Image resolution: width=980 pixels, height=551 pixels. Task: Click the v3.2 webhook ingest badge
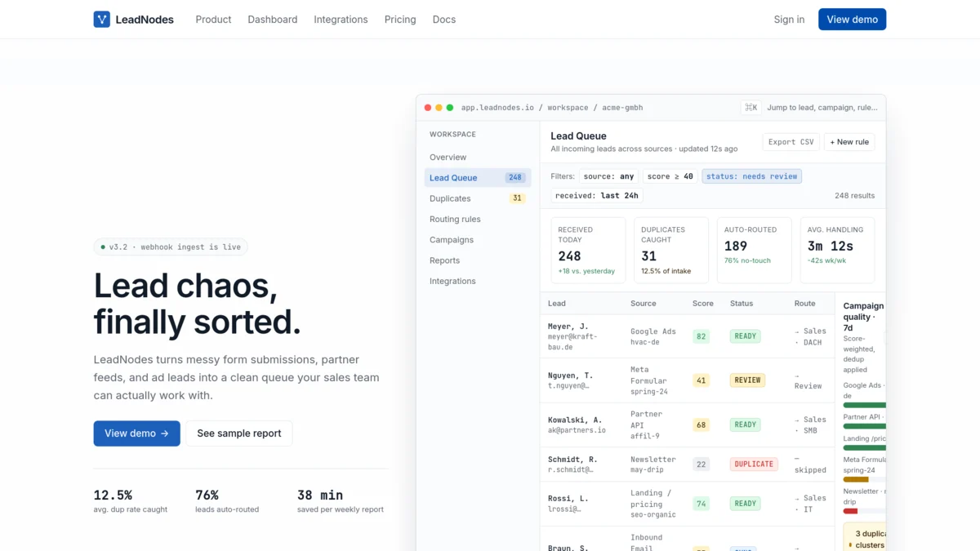171,247
